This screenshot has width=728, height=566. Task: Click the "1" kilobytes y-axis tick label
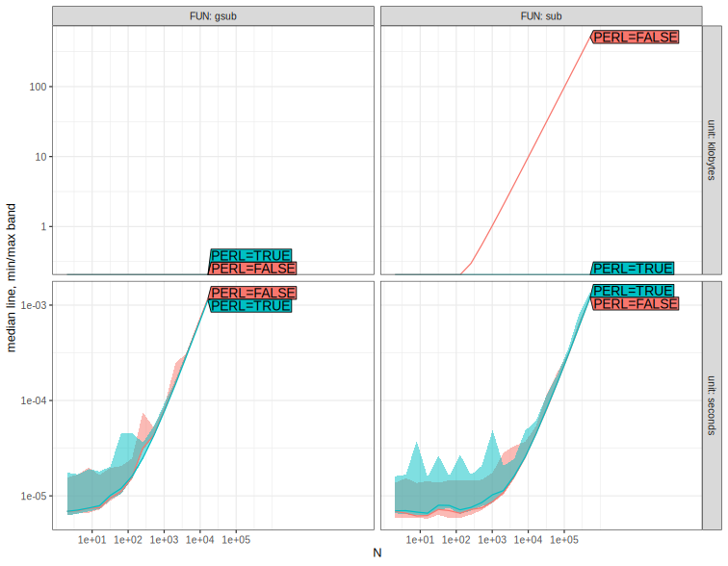tap(43, 227)
